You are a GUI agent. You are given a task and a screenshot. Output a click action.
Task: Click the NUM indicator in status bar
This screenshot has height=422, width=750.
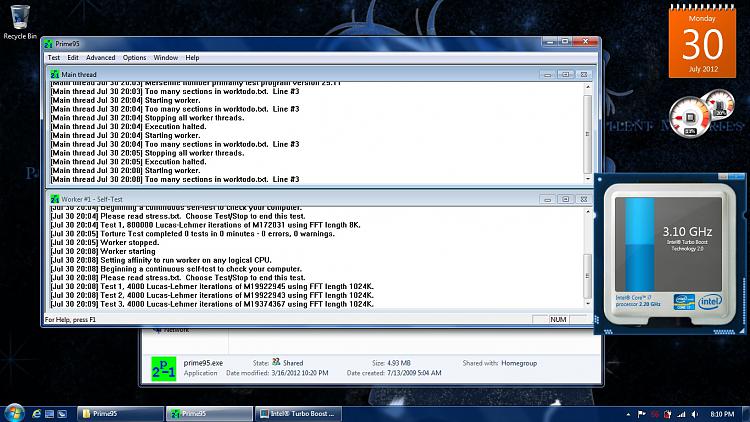(558, 319)
